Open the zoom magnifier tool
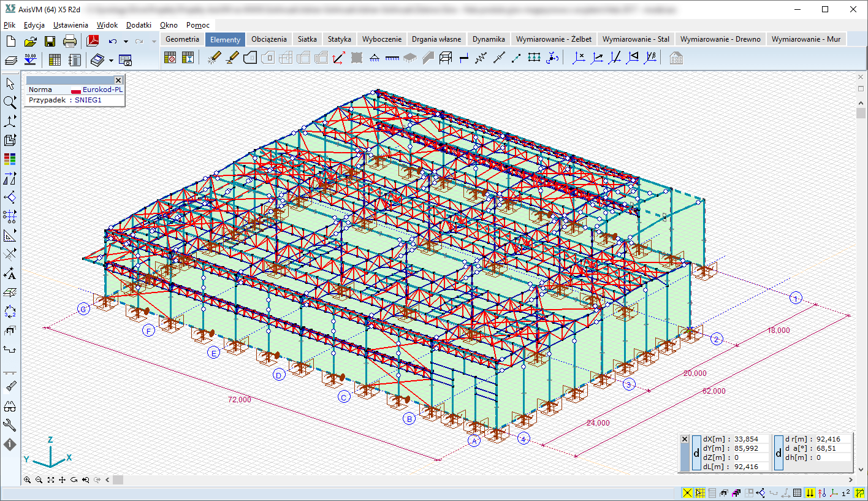 click(x=10, y=102)
